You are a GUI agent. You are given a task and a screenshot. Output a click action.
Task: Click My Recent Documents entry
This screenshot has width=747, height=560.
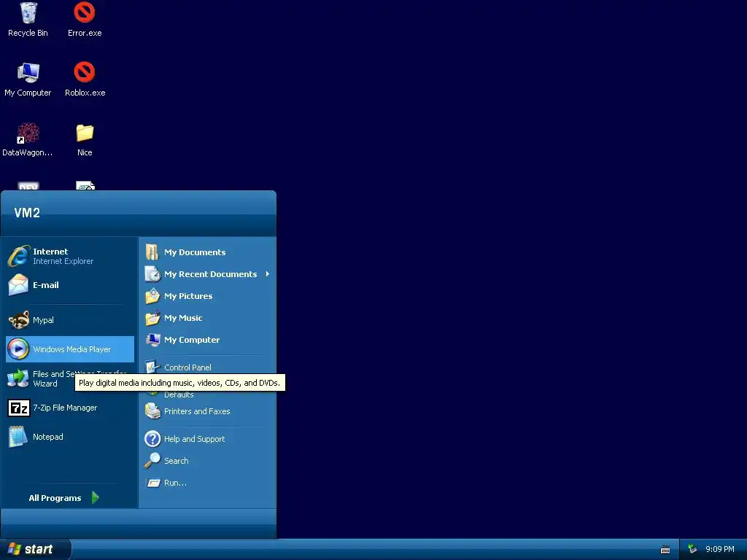(207, 274)
